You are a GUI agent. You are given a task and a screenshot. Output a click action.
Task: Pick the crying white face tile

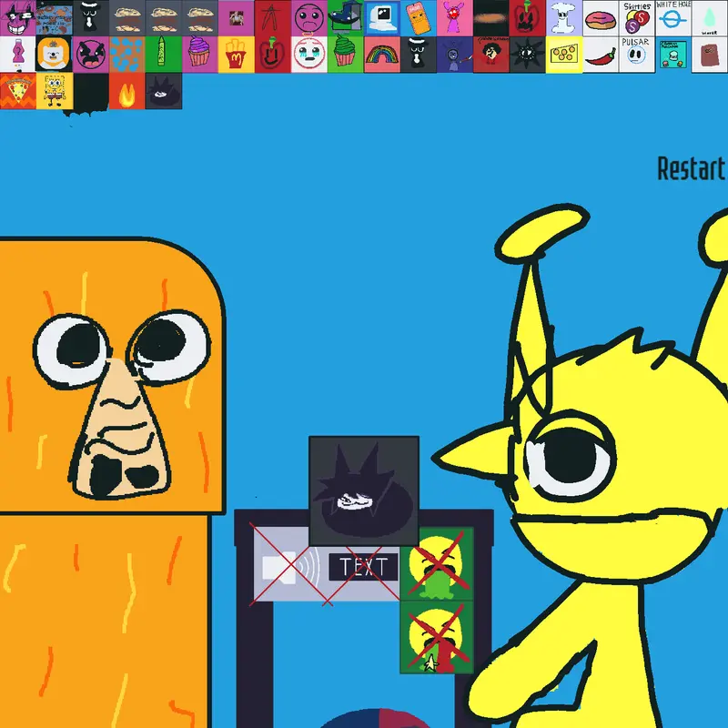click(x=309, y=55)
